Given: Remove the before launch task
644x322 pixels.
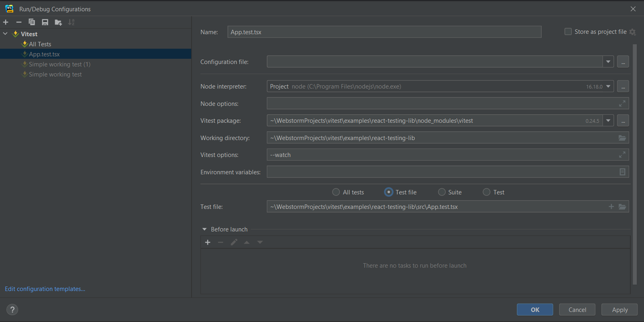Looking at the screenshot, I should [x=221, y=242].
